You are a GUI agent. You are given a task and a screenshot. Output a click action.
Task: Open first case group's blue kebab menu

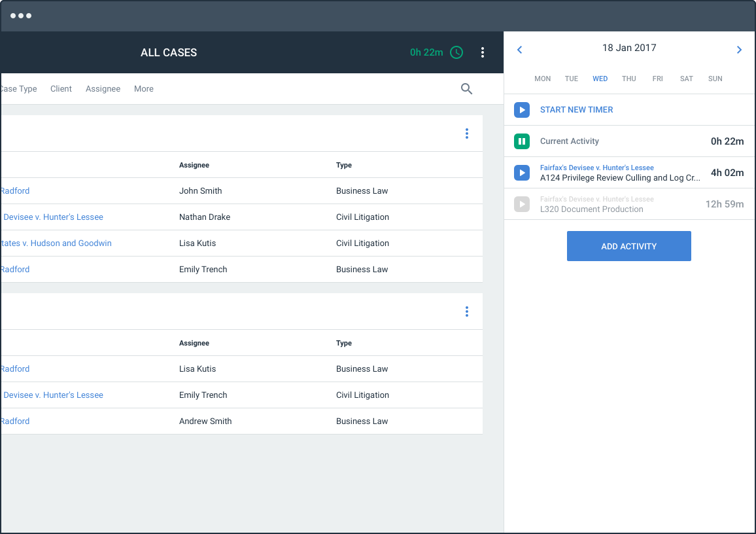[466, 133]
